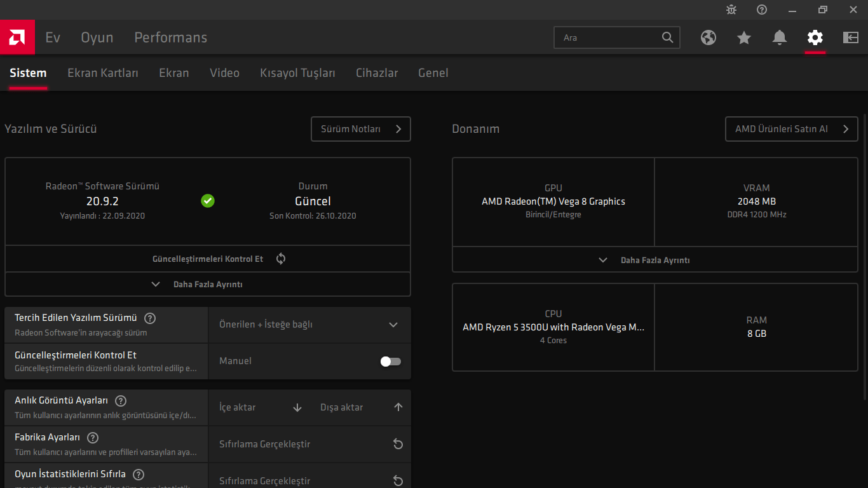Click the RAM 8 GB cell
868x488 pixels.
tap(757, 327)
